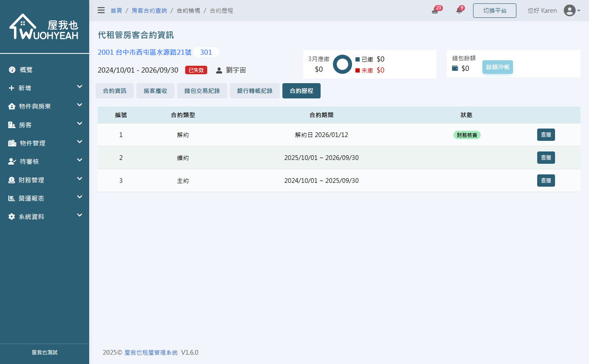Select the 新增 plus icon

tap(11, 87)
